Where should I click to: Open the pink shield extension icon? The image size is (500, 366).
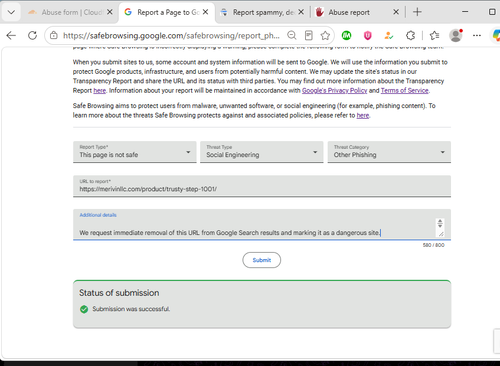coord(368,35)
